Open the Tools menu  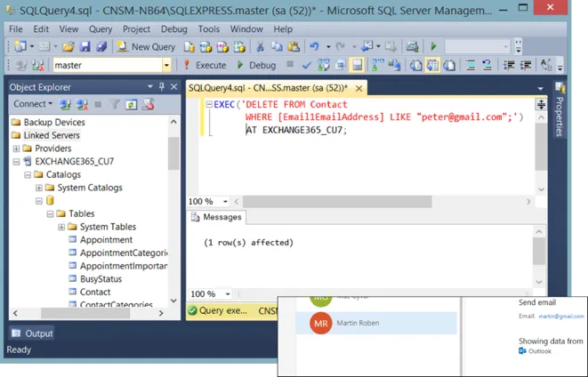pos(209,28)
